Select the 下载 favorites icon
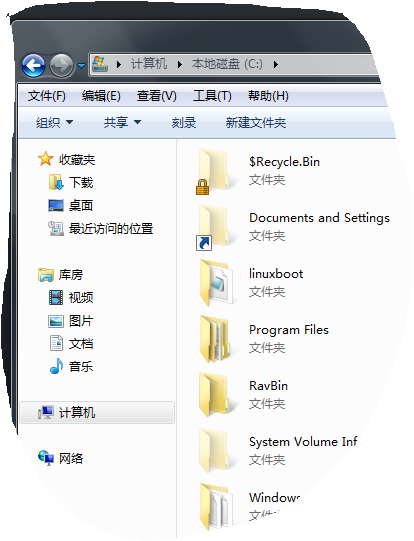Viewport: 414px width, 541px height. [56, 183]
